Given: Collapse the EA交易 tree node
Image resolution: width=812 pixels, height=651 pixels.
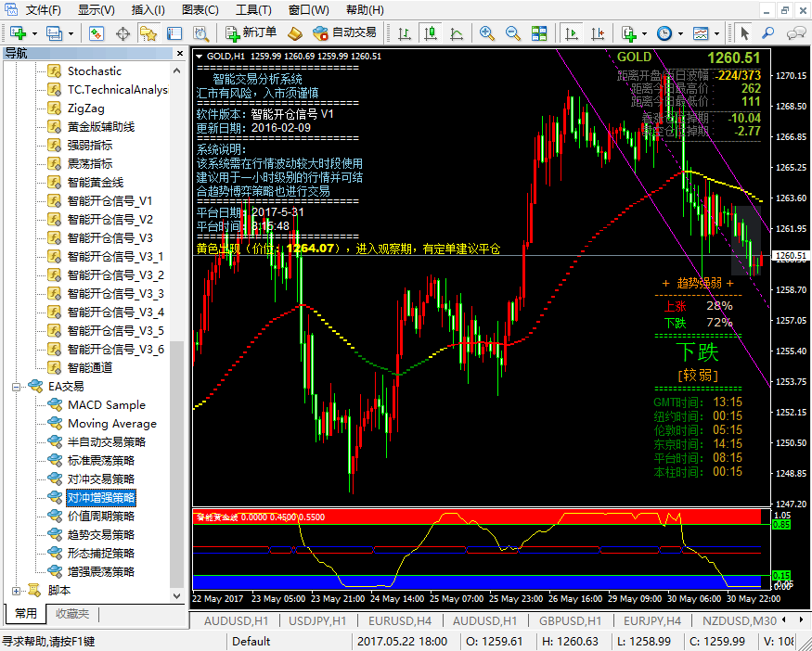Looking at the screenshot, I should pos(16,387).
